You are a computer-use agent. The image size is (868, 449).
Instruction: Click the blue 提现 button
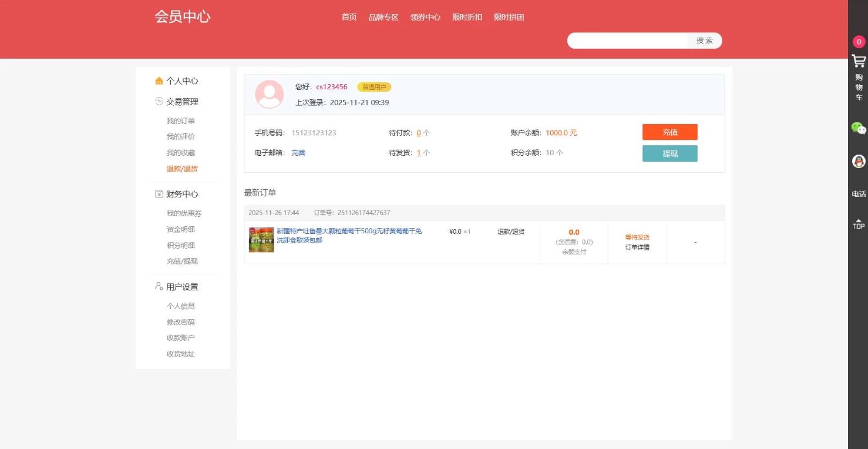click(x=669, y=153)
